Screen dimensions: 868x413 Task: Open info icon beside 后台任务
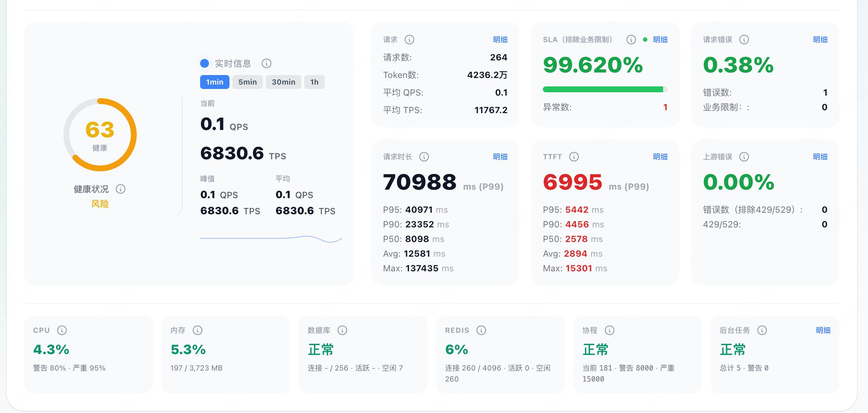[762, 330]
